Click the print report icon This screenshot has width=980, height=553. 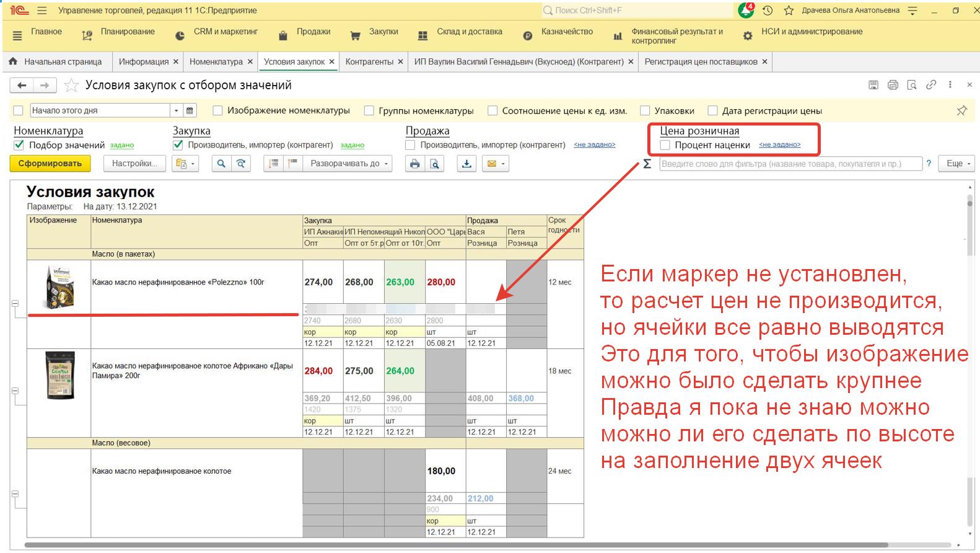414,164
